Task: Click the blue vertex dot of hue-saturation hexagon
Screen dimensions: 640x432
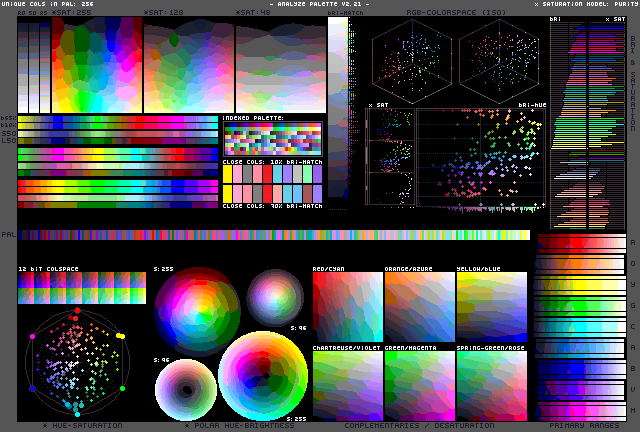Action: pyautogui.click(x=32, y=388)
